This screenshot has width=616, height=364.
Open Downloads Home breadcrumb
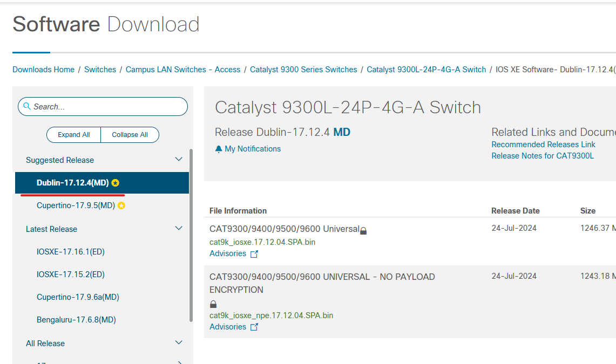[x=43, y=70]
